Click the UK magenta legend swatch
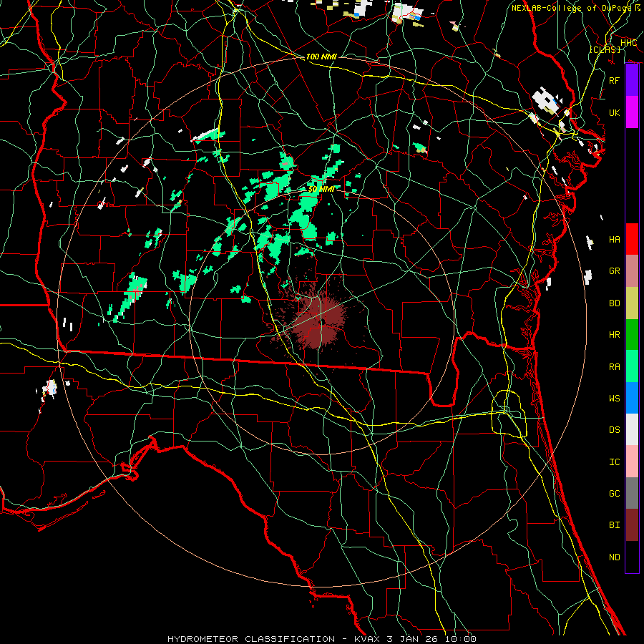This screenshot has height=644, width=644. point(632,112)
